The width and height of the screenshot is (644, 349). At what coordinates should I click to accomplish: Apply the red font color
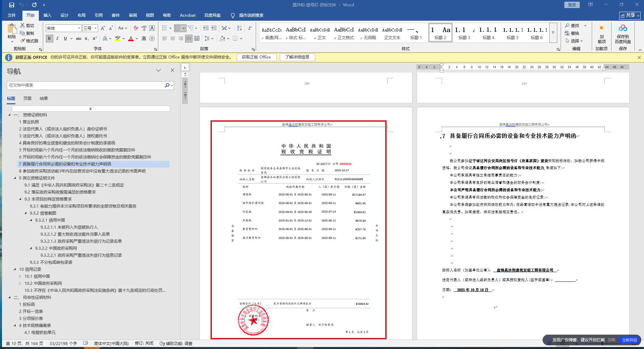pos(131,38)
